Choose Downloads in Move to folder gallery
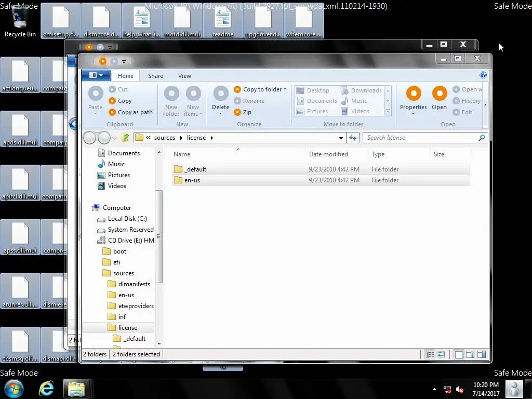Viewport: 532px width, 399px height. point(362,90)
